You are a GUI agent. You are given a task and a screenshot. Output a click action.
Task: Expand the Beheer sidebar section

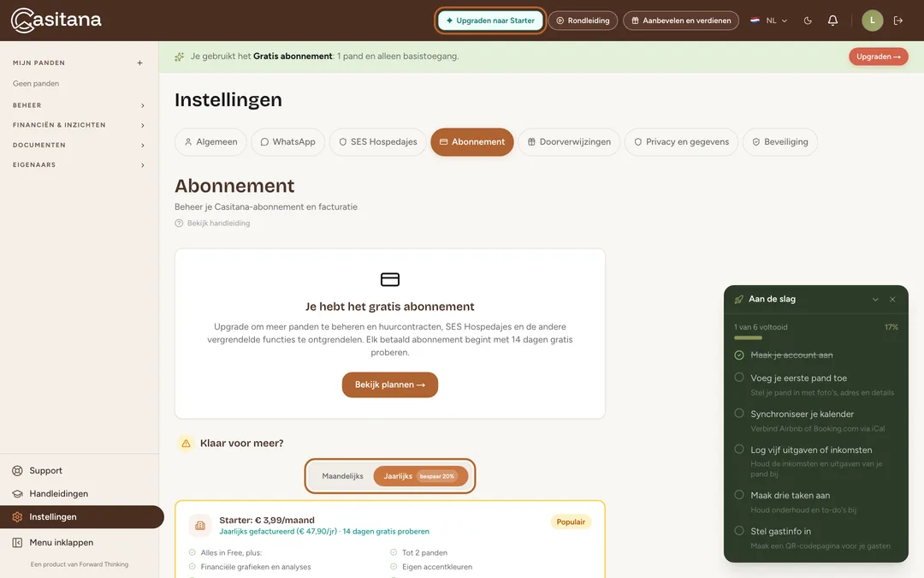tap(79, 105)
